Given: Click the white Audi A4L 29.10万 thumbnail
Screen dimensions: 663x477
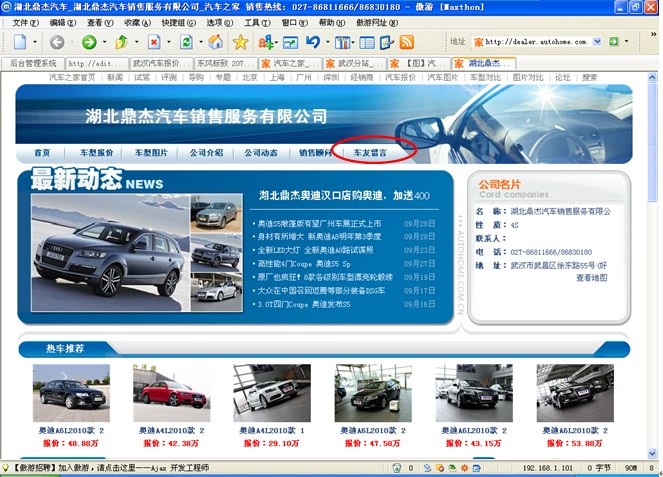Looking at the screenshot, I should point(272,393).
